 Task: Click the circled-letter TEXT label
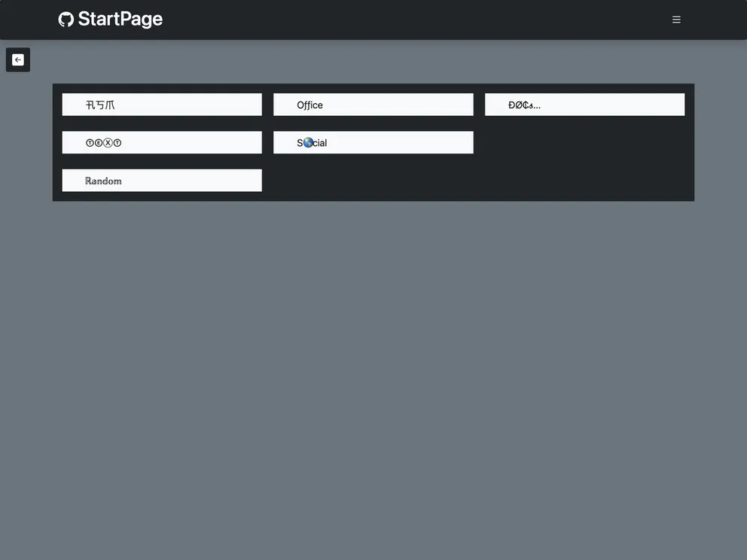point(103,143)
